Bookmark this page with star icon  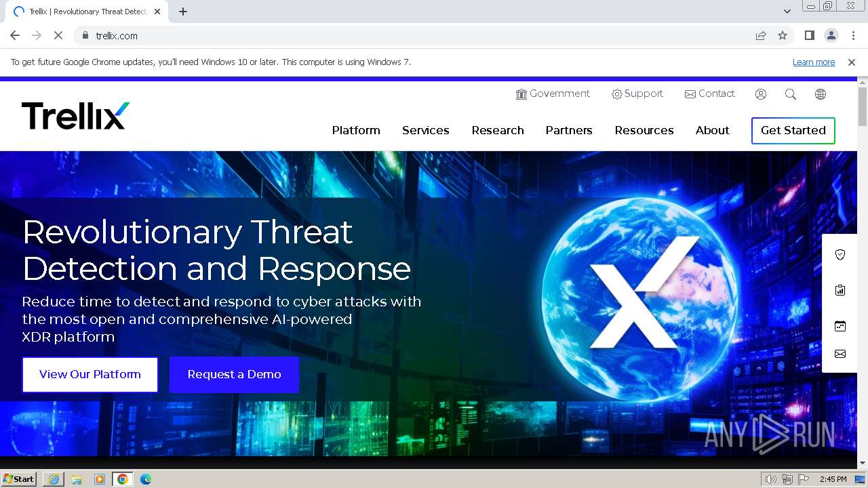click(x=783, y=36)
